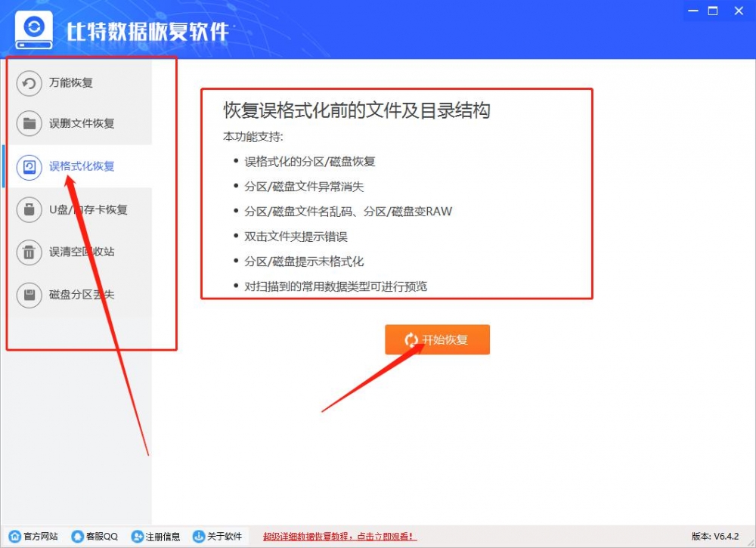Minimize the application window
The image size is (756, 548).
(693, 11)
